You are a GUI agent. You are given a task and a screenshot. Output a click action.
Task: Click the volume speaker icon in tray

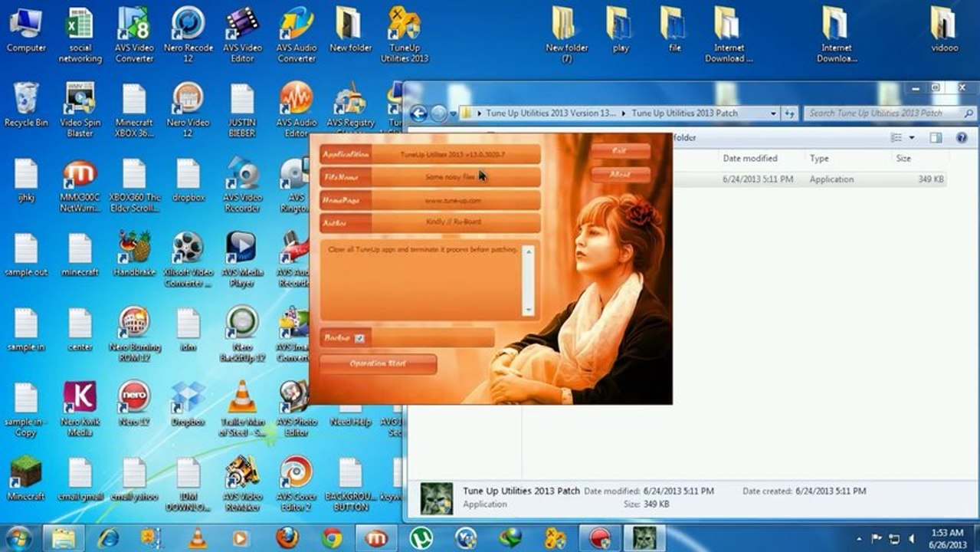911,538
